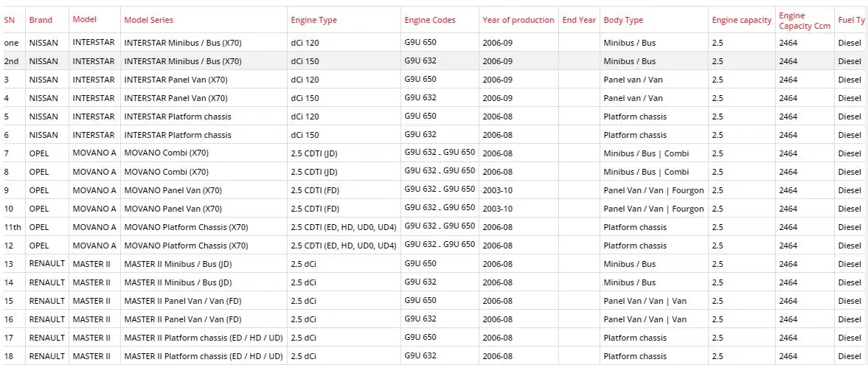Click MASTER II model cell in row 16
Viewport: 868px width, 365px height.
[x=91, y=319]
